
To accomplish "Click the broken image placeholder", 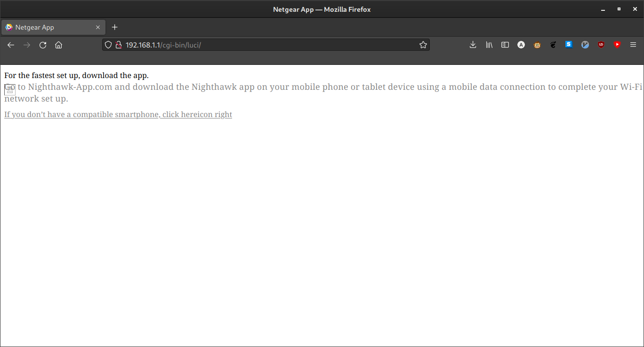I will point(10,89).
